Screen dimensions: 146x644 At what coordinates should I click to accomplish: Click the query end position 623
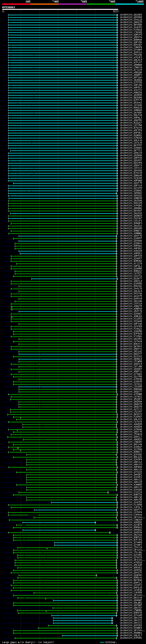pyautogui.click(x=115, y=11)
